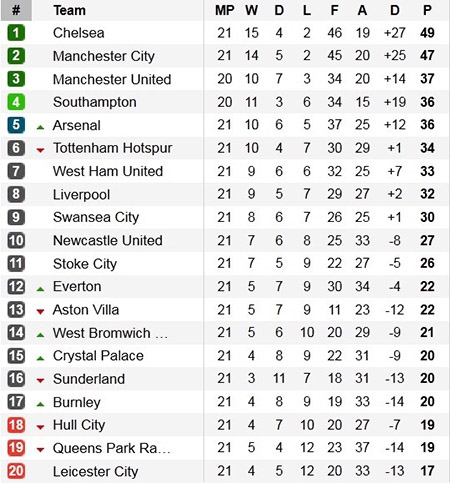
Task: Sort by MP matches played header
Action: (x=225, y=10)
